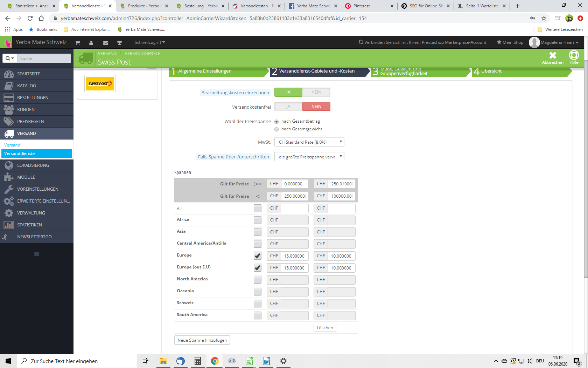
Task: Uncheck the Europe zone checkbox
Action: [x=258, y=256]
